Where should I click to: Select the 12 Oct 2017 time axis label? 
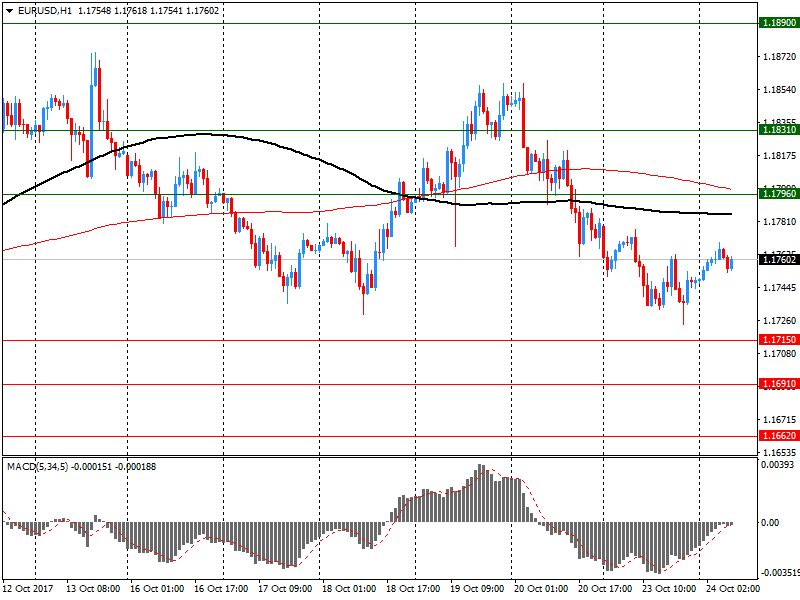click(28, 589)
